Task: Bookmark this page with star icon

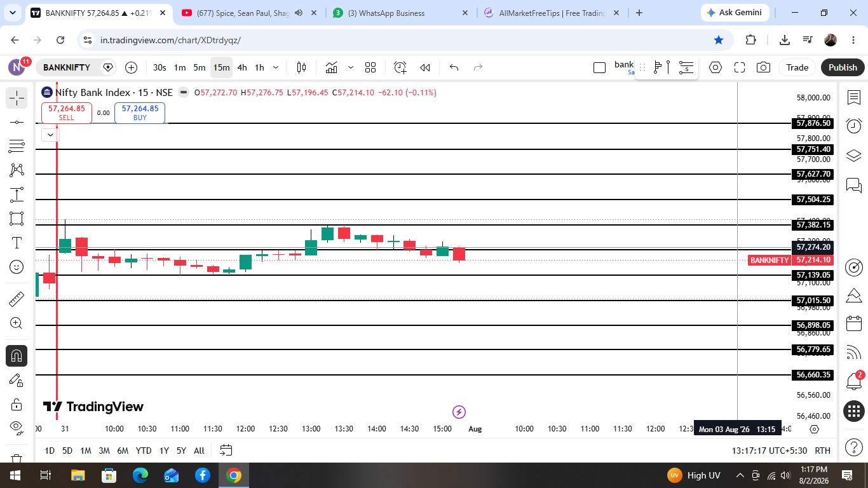Action: click(x=719, y=40)
